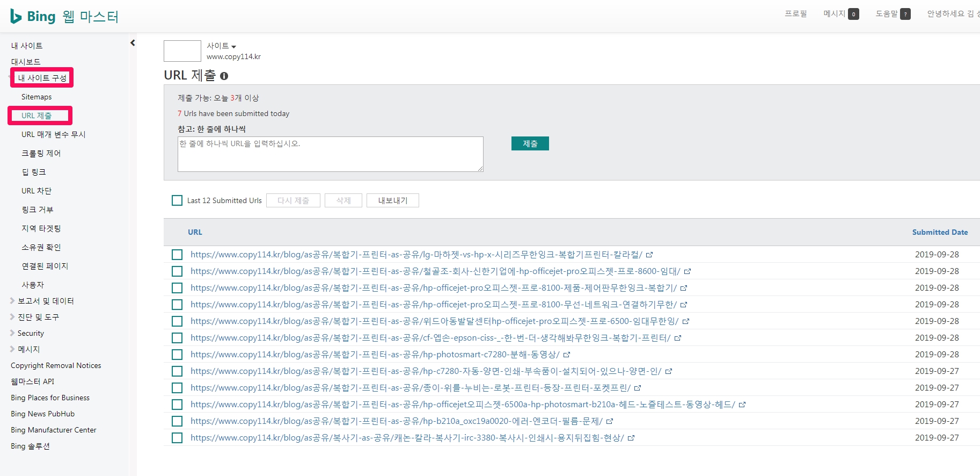The width and height of the screenshot is (980, 476).
Task: Open 딥 링크 in sidebar
Action: 34,172
